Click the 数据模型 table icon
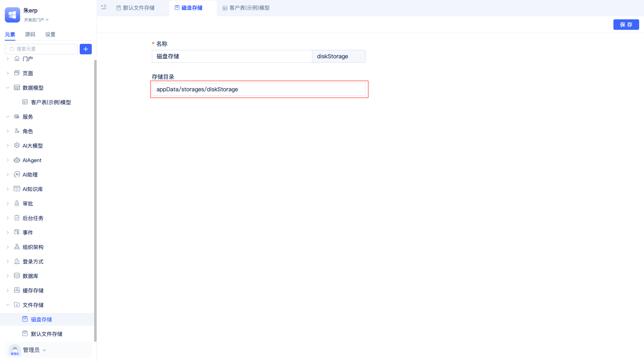The image size is (644, 362). tap(17, 88)
